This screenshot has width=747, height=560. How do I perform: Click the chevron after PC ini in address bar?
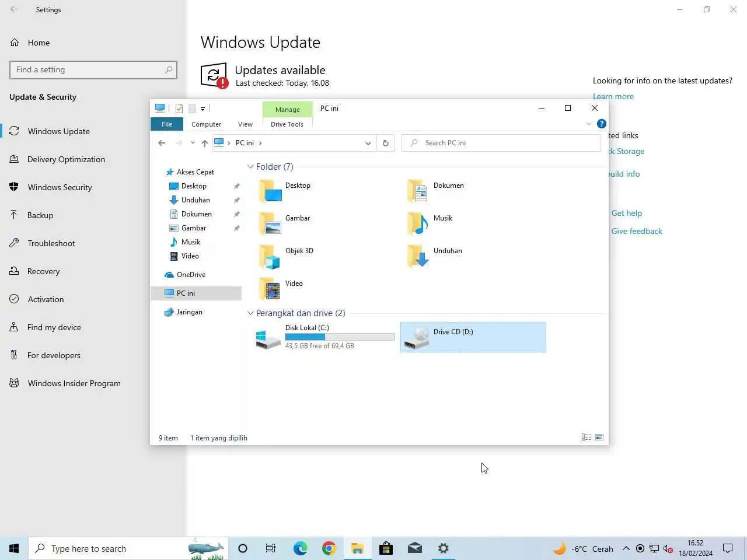pyautogui.click(x=260, y=143)
